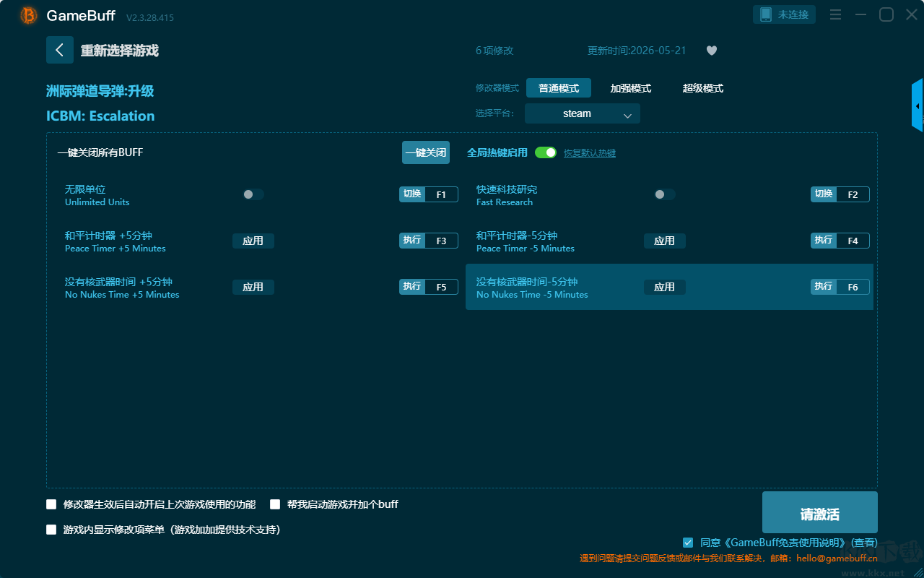The height and width of the screenshot is (578, 924).
Task: Click the F2 hotkey field
Action: point(853,194)
